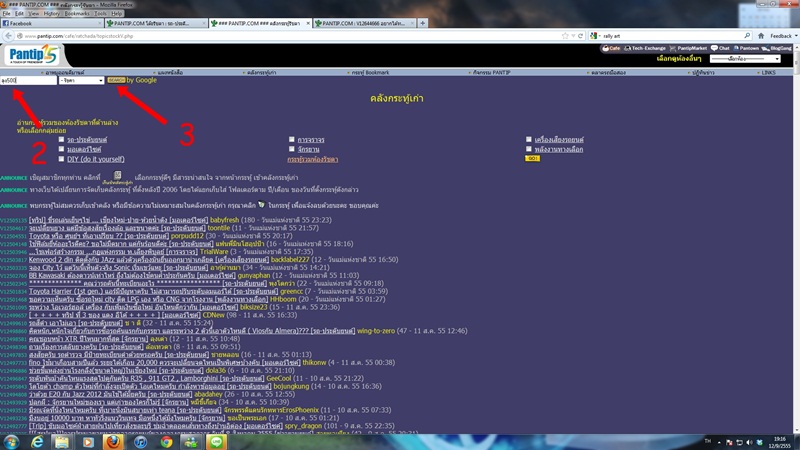Tick the พลังงานทางเลือก checkbox
This screenshot has height=450, width=800.
pos(529,149)
